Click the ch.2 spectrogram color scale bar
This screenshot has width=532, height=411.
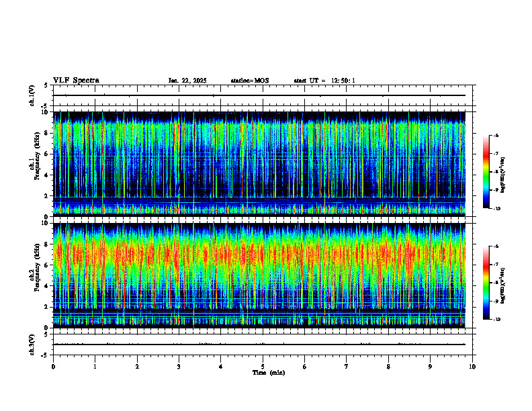click(486, 283)
